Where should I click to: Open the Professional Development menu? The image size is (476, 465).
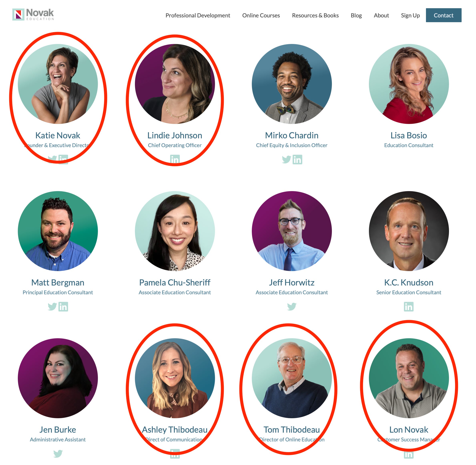198,15
